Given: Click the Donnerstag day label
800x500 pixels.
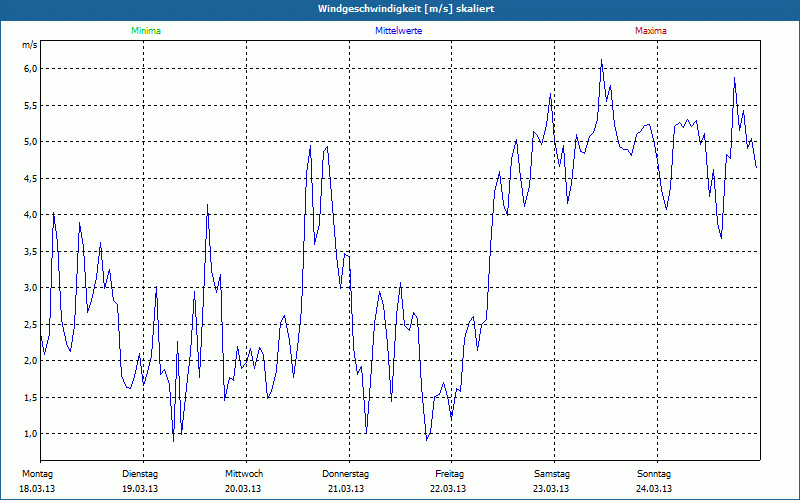Looking at the screenshot, I should [345, 474].
